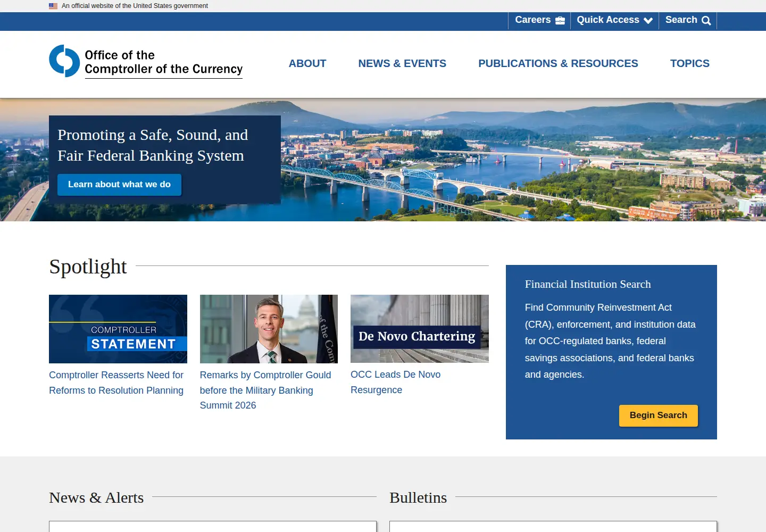Click the magnifying glass search icon
The width and height of the screenshot is (766, 532).
tap(706, 21)
